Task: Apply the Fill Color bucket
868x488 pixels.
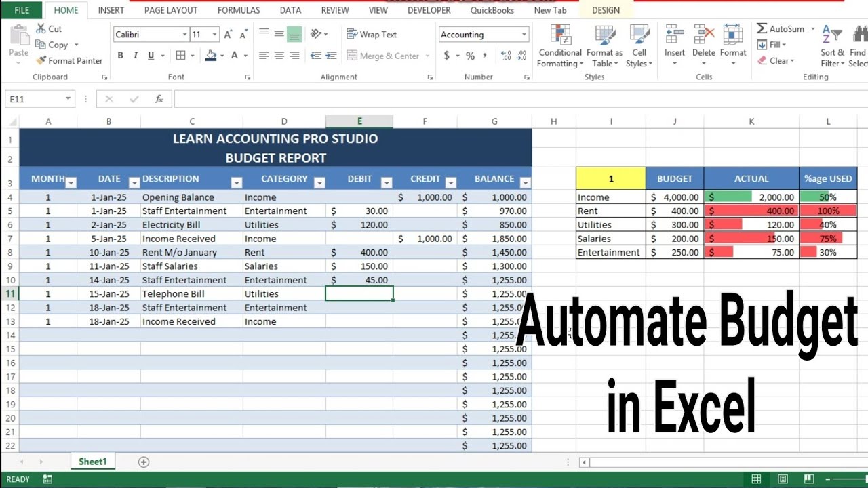Action: point(211,56)
